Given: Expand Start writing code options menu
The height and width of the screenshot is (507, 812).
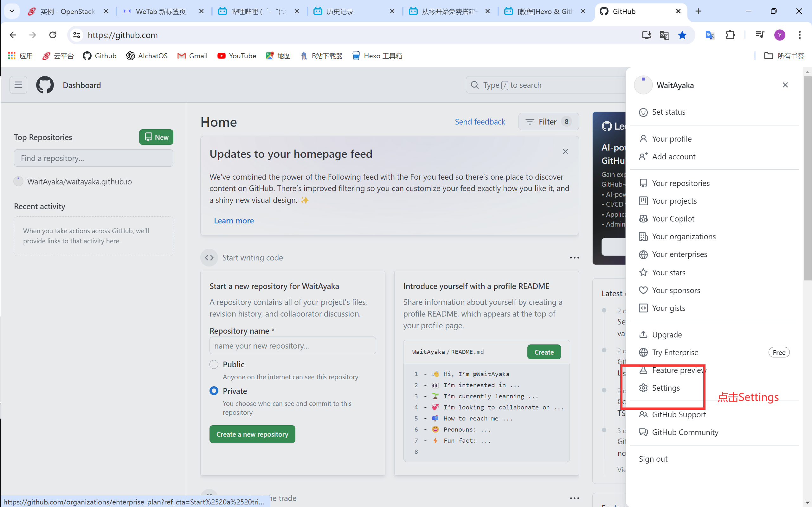Looking at the screenshot, I should click(x=574, y=258).
